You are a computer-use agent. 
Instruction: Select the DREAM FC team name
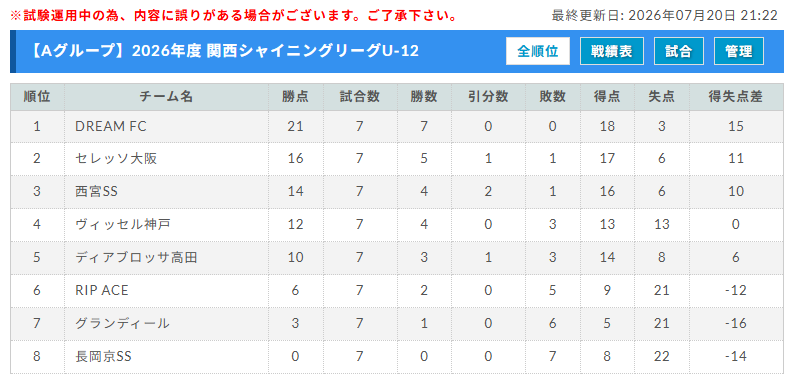(111, 127)
